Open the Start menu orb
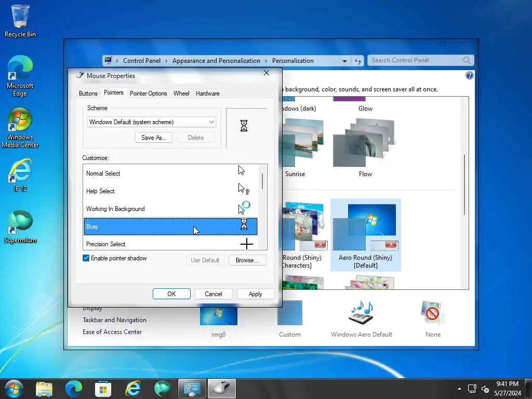 [x=14, y=389]
